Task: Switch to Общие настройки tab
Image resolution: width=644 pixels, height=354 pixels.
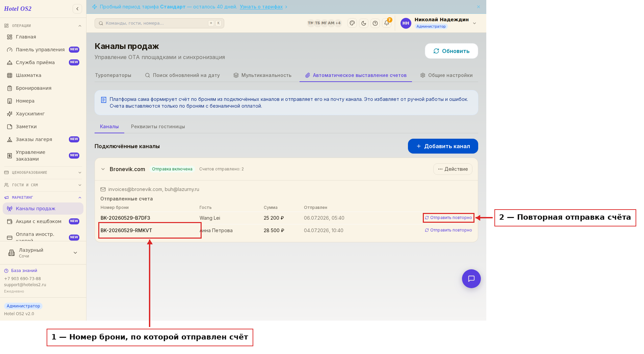Action: click(x=446, y=75)
